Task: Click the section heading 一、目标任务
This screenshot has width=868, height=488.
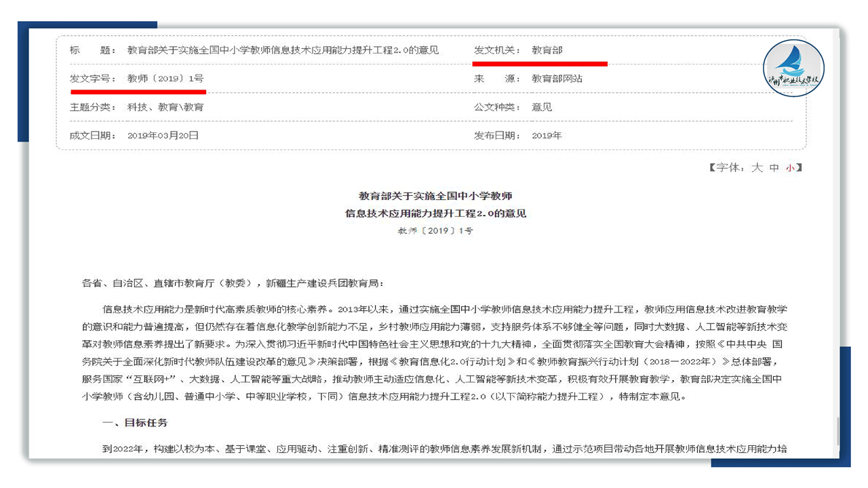Action: tap(134, 423)
